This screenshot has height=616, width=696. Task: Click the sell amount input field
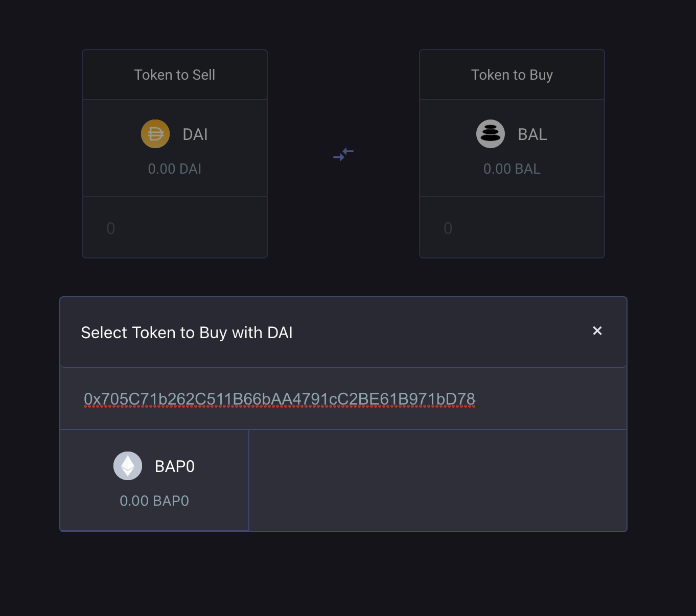(x=175, y=228)
